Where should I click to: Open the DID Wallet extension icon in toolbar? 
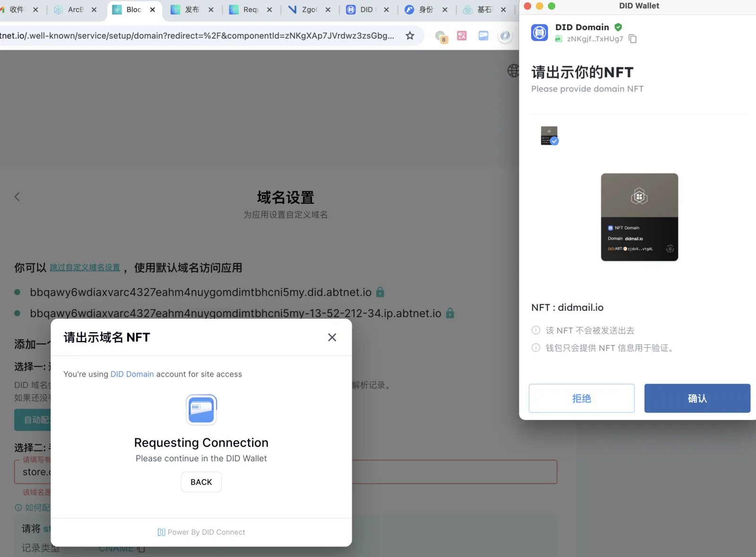pos(483,35)
